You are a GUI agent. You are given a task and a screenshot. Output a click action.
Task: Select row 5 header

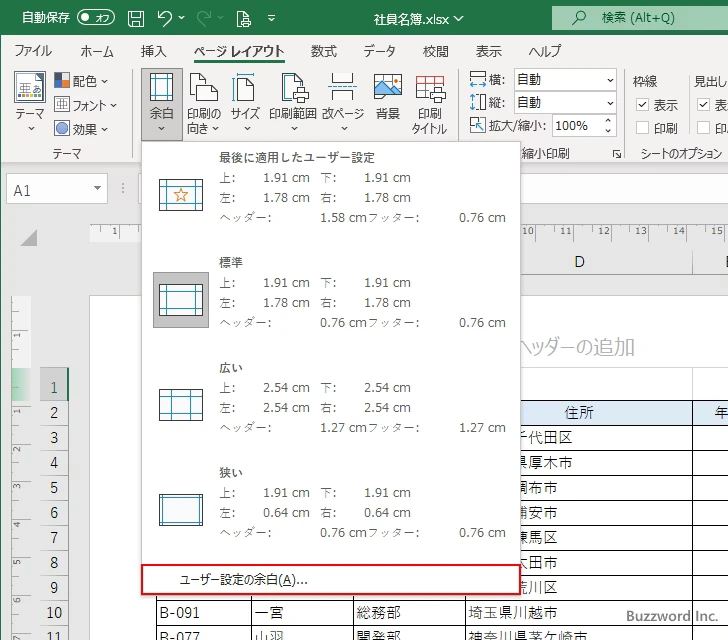[x=54, y=488]
